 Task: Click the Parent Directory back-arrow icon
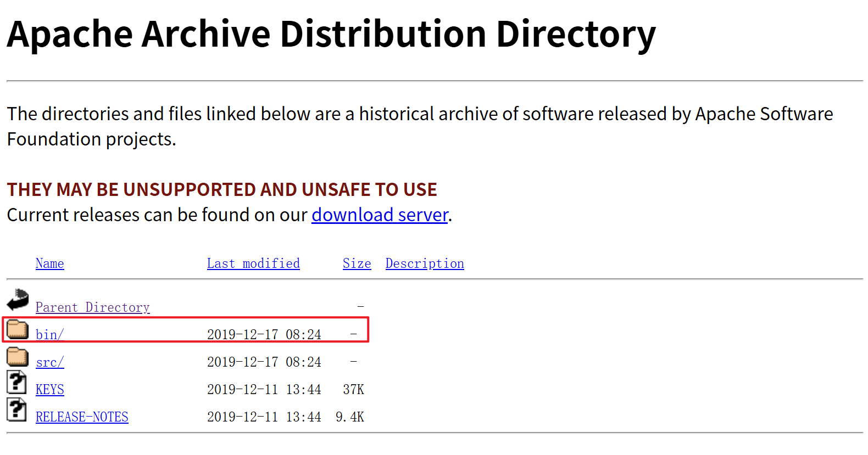click(x=18, y=300)
